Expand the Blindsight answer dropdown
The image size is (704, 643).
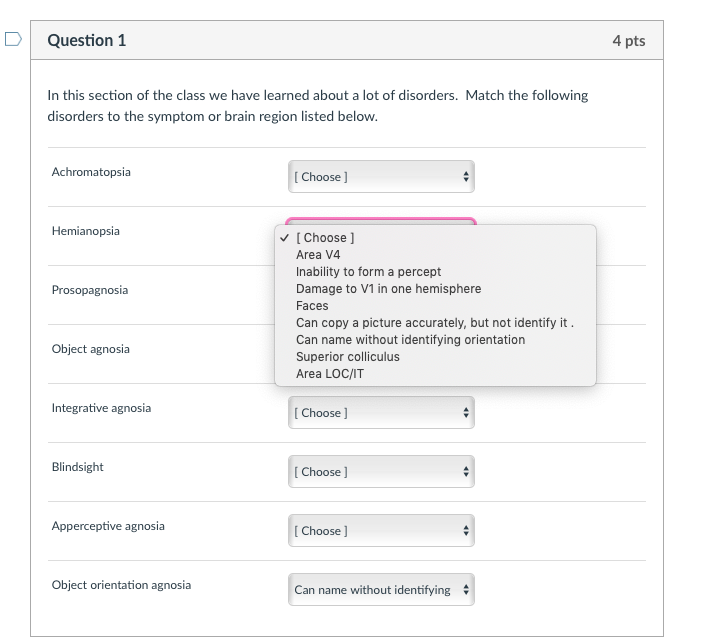(381, 472)
